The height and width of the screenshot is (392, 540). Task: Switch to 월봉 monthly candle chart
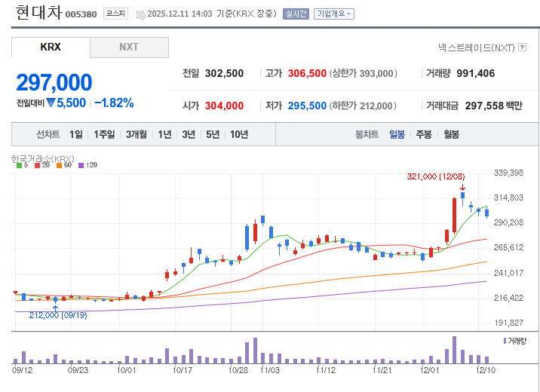pyautogui.click(x=451, y=134)
